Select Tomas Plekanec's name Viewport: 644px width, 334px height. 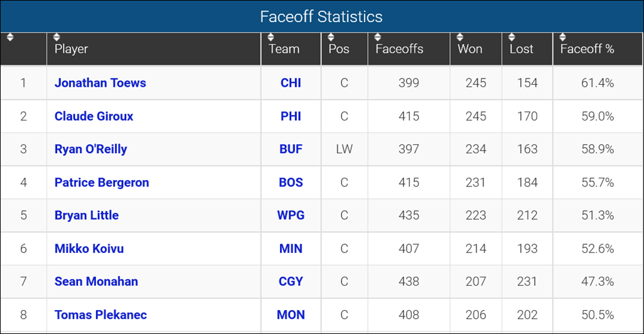click(x=100, y=315)
